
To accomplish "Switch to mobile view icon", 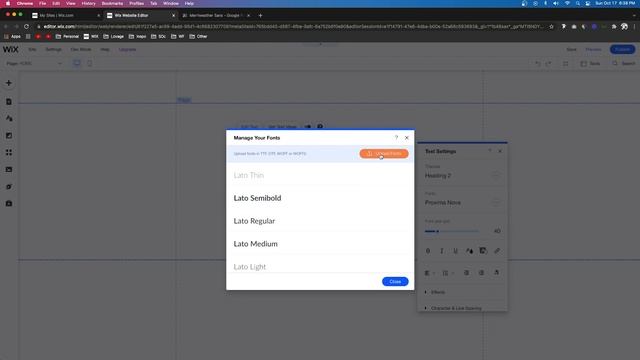I will [90, 64].
